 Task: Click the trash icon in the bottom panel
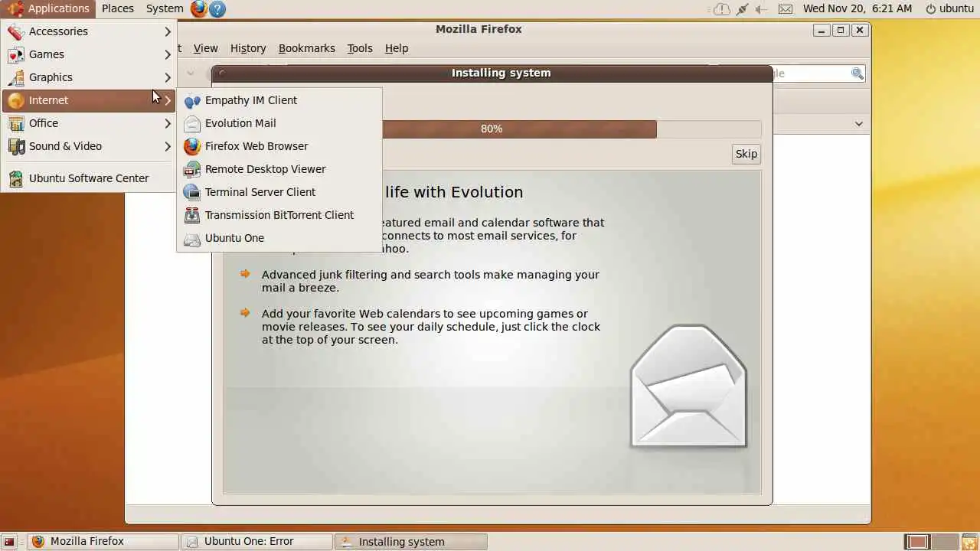[x=970, y=542]
